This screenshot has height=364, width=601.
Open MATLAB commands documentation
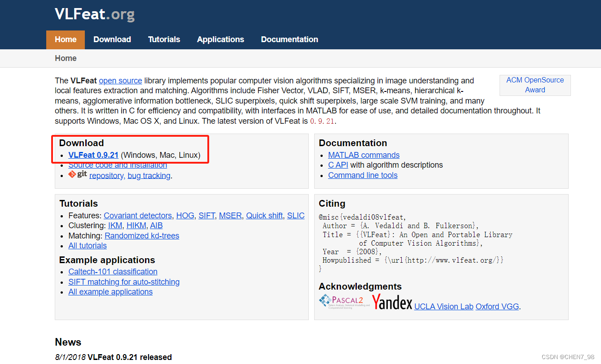[x=364, y=155]
